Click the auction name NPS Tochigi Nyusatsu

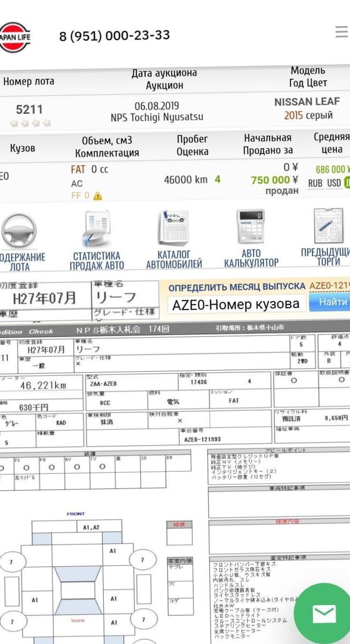(x=157, y=117)
